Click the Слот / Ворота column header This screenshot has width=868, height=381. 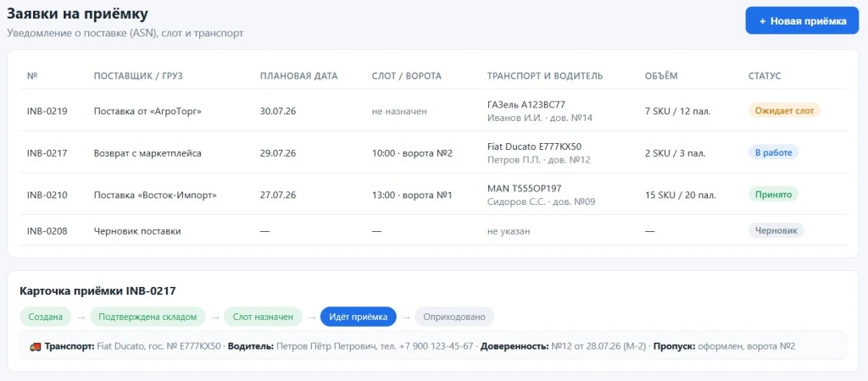pyautogui.click(x=406, y=75)
